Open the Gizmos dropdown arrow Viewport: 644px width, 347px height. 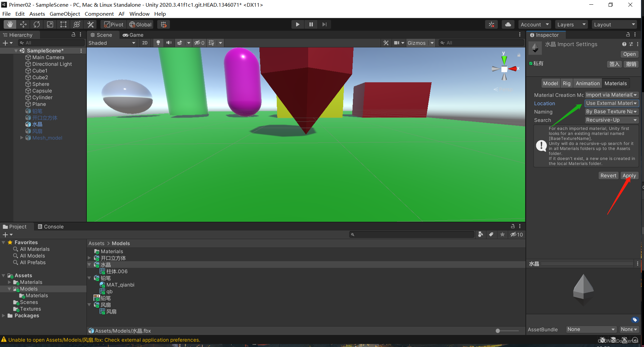pyautogui.click(x=432, y=43)
